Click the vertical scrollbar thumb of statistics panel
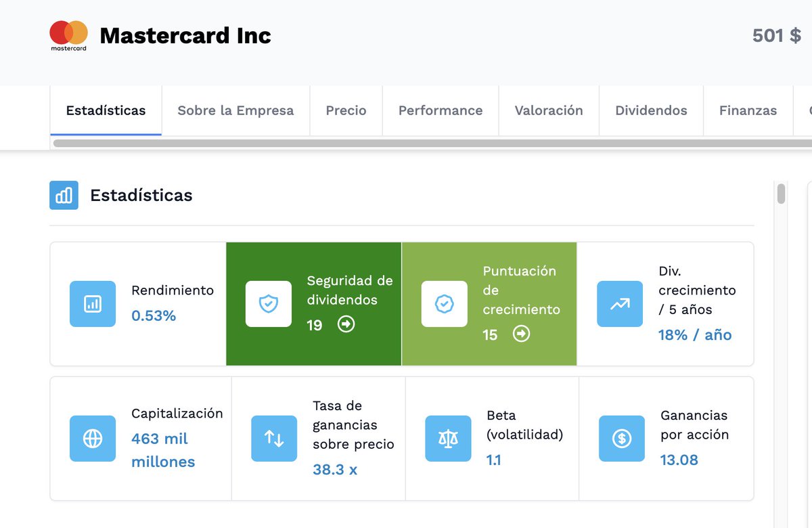This screenshot has width=812, height=528. pos(781,194)
